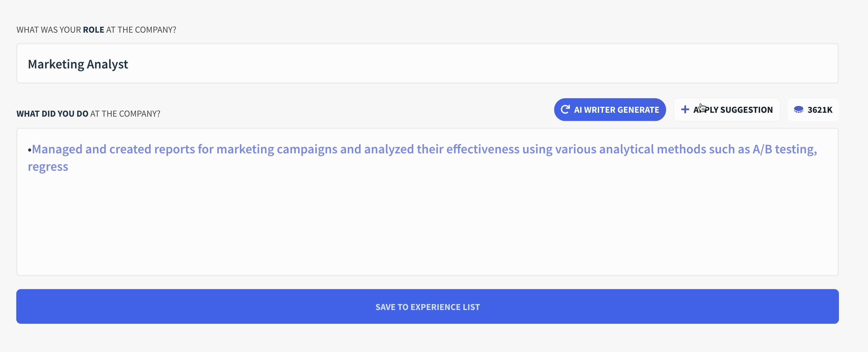Click the bold word "ROLE" in the label

point(93,30)
